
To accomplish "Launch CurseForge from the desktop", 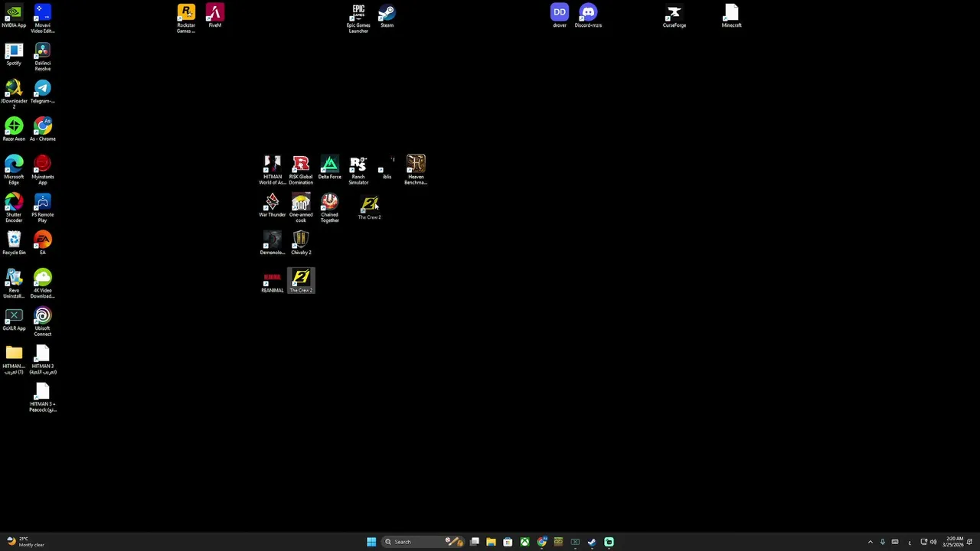I will coord(674,16).
